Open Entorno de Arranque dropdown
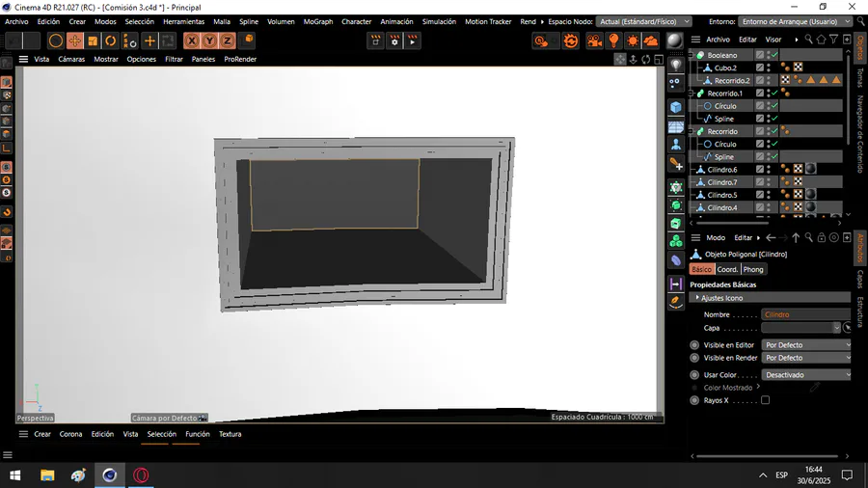868x488 pixels. 796,21
